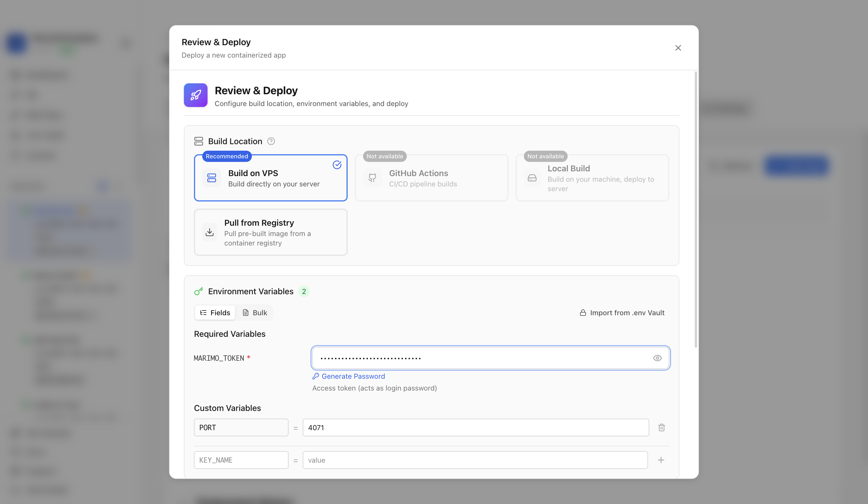
Task: Click the Not available badge on Local Build
Action: 545,156
